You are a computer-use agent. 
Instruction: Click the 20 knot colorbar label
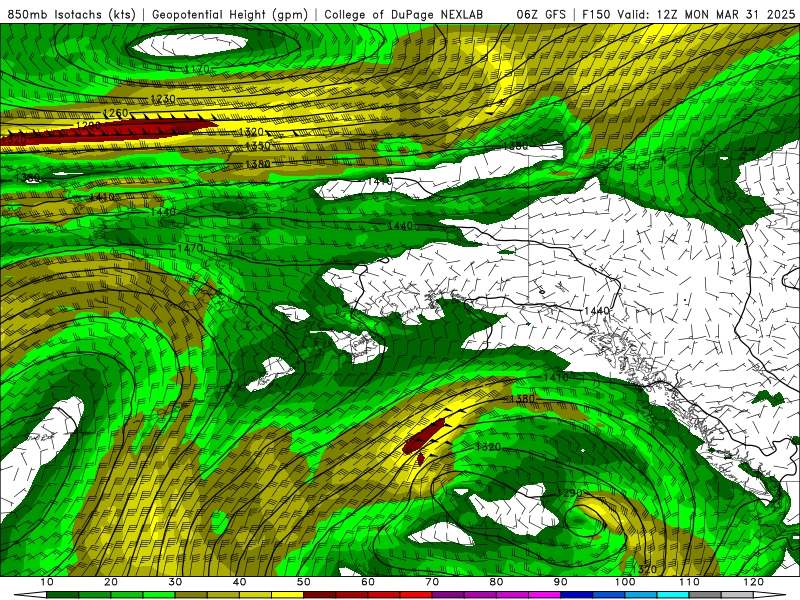click(111, 582)
